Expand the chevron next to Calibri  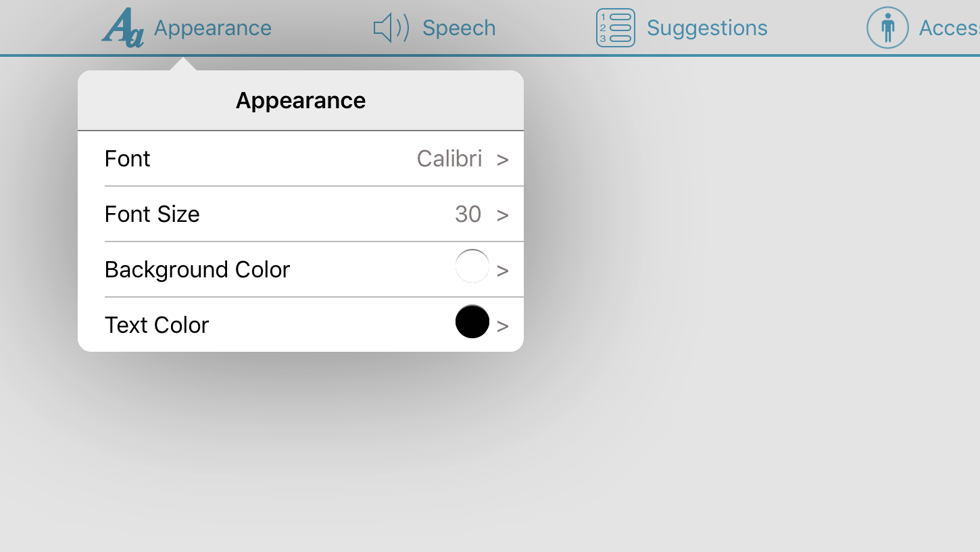[x=502, y=160]
